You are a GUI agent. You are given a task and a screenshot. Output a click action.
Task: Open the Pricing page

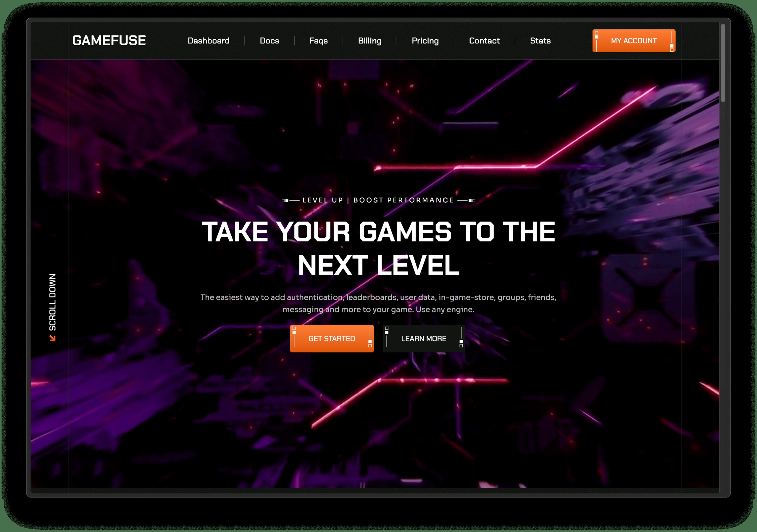pyautogui.click(x=425, y=41)
